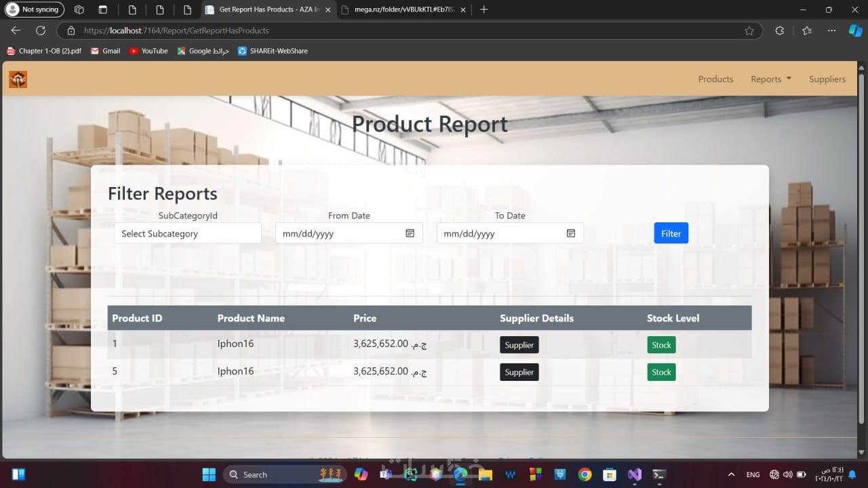Open the Products nav menu item

pos(716,79)
